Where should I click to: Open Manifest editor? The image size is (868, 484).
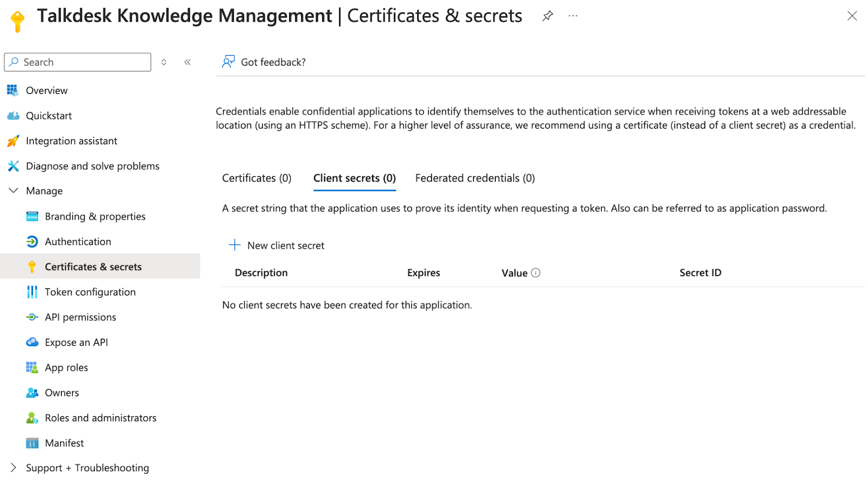click(x=65, y=443)
